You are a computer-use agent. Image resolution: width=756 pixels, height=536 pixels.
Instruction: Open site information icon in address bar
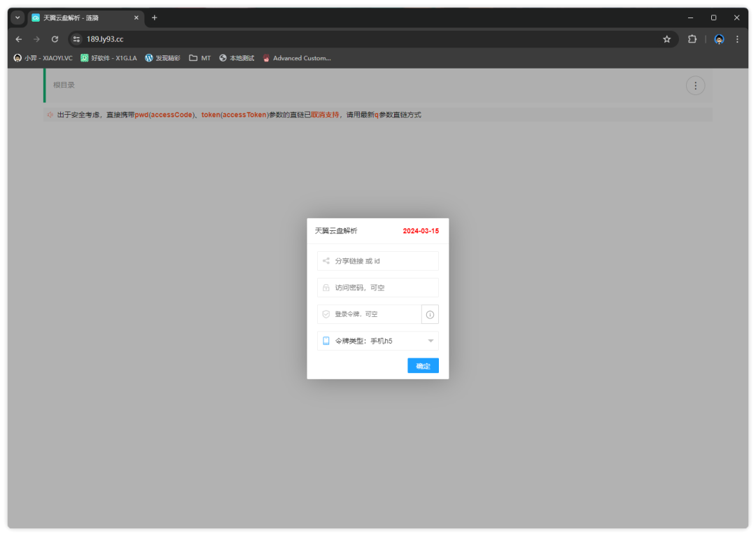pyautogui.click(x=77, y=39)
